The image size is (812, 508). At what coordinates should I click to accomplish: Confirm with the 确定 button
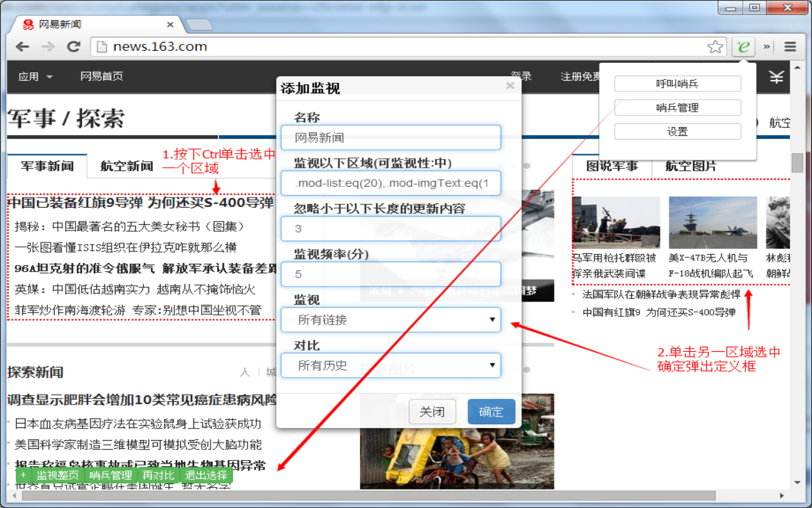point(491,411)
